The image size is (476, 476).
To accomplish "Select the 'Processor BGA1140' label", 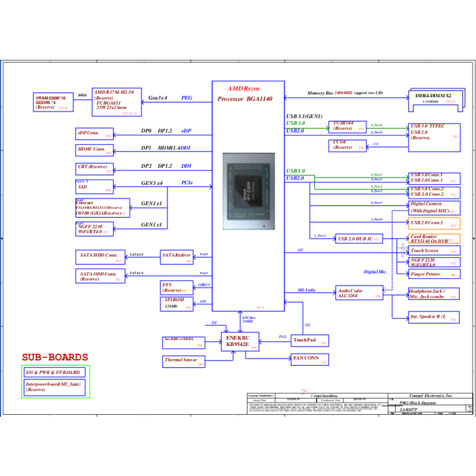I will point(245,99).
